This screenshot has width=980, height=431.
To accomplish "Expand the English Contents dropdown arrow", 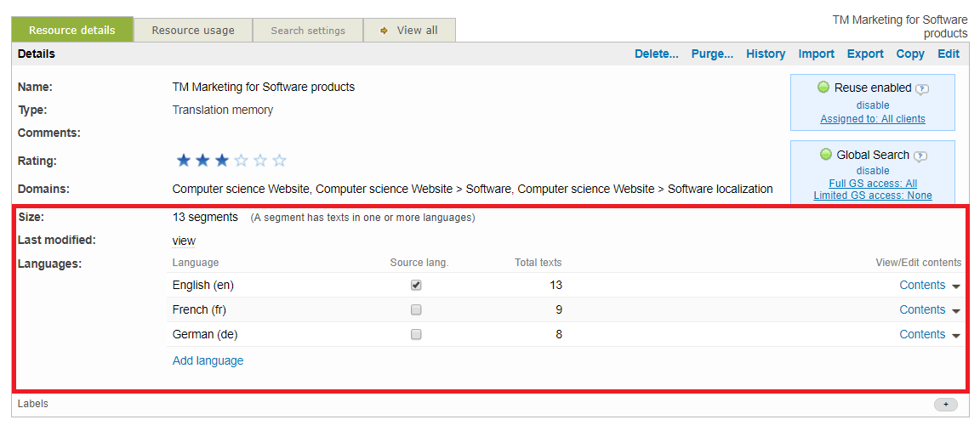I will pyautogui.click(x=956, y=286).
